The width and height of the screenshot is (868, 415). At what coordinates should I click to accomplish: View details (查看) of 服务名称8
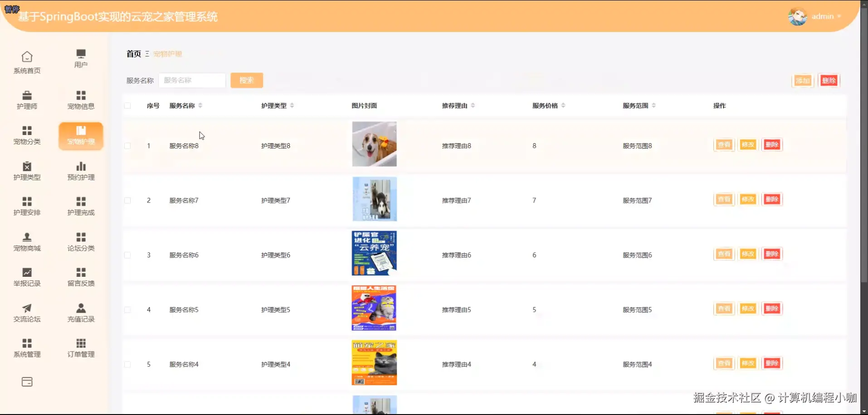tap(724, 145)
